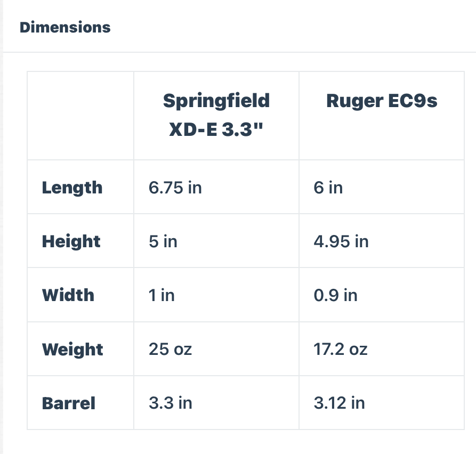Click the Height row label
476x454 pixels.
(71, 241)
